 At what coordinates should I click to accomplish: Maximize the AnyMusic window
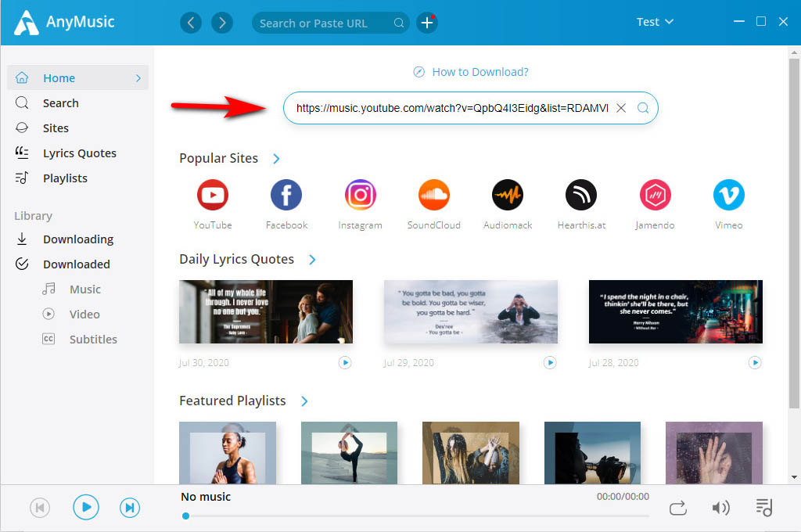760,21
